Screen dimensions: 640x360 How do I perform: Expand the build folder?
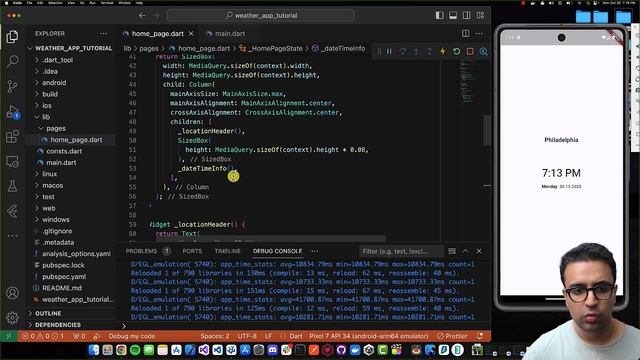[x=71, y=94]
